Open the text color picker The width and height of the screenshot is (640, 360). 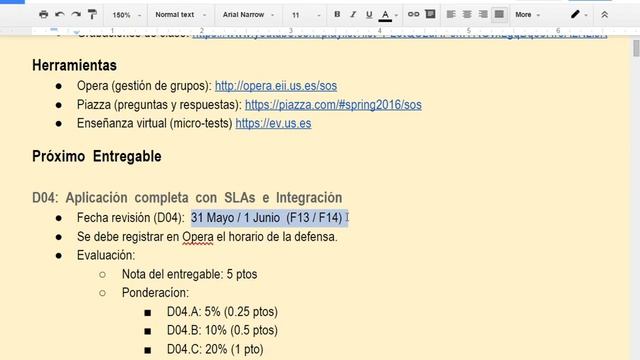point(388,15)
